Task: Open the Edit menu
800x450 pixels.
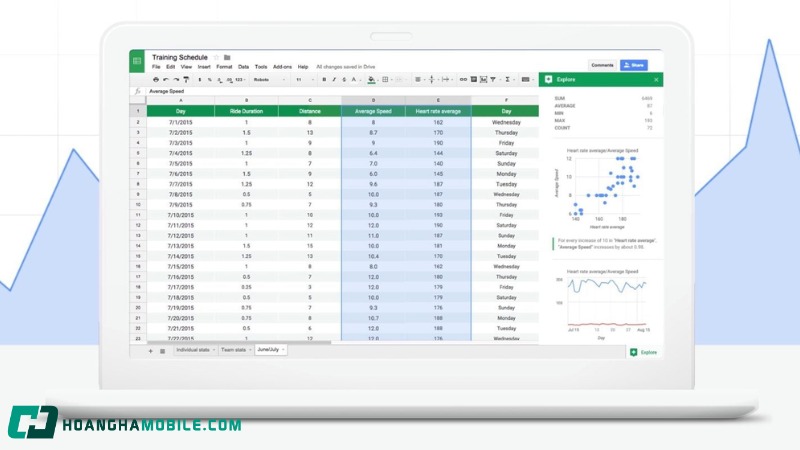Action: click(x=170, y=67)
